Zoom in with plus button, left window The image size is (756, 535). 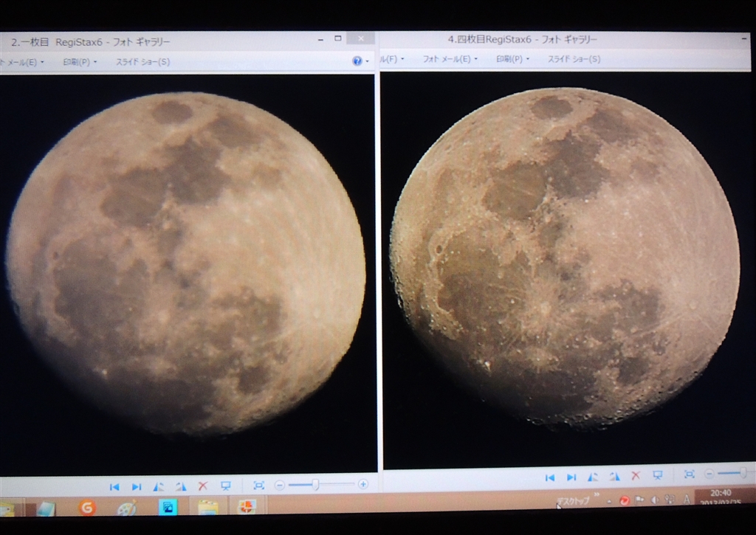[x=363, y=484]
